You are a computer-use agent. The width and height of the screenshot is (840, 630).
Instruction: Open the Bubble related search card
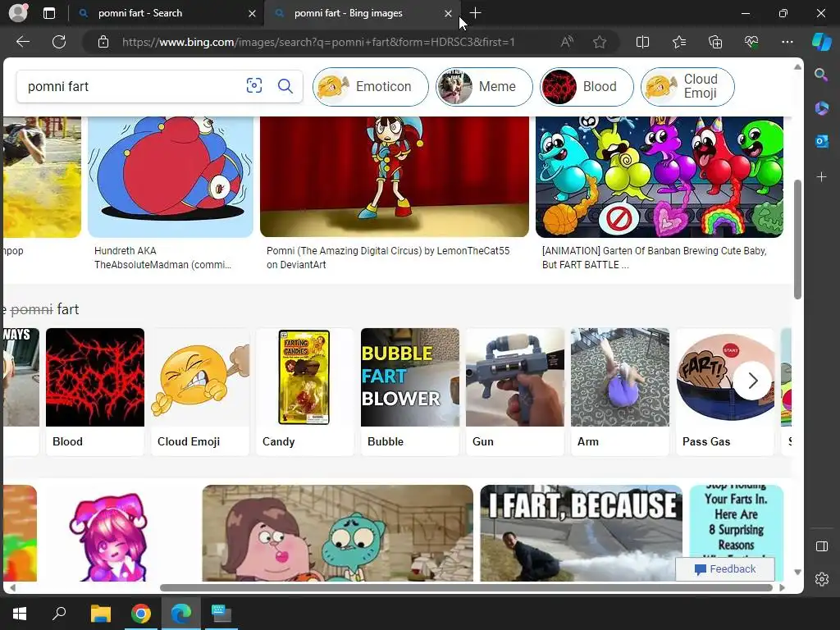tap(410, 391)
